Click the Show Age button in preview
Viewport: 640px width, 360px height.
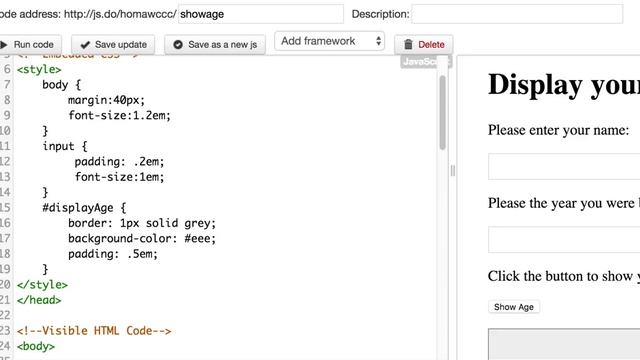click(x=514, y=307)
